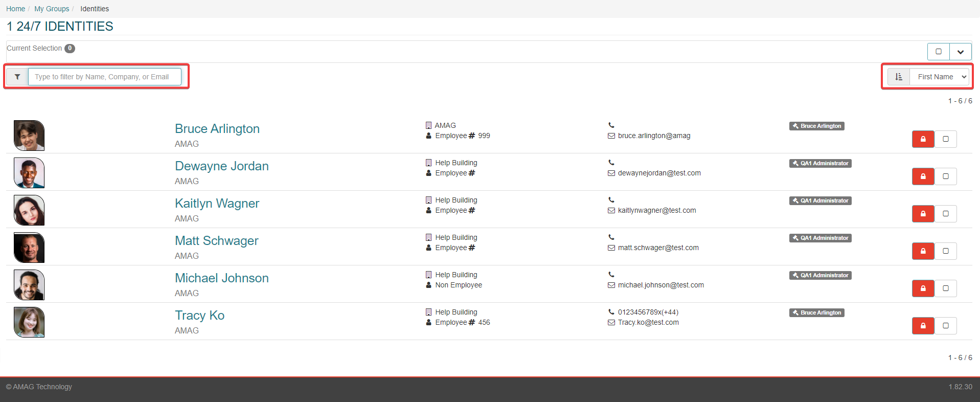Click email envelope icon for Dewayne Jordan
This screenshot has width=980, height=402.
[x=611, y=173]
